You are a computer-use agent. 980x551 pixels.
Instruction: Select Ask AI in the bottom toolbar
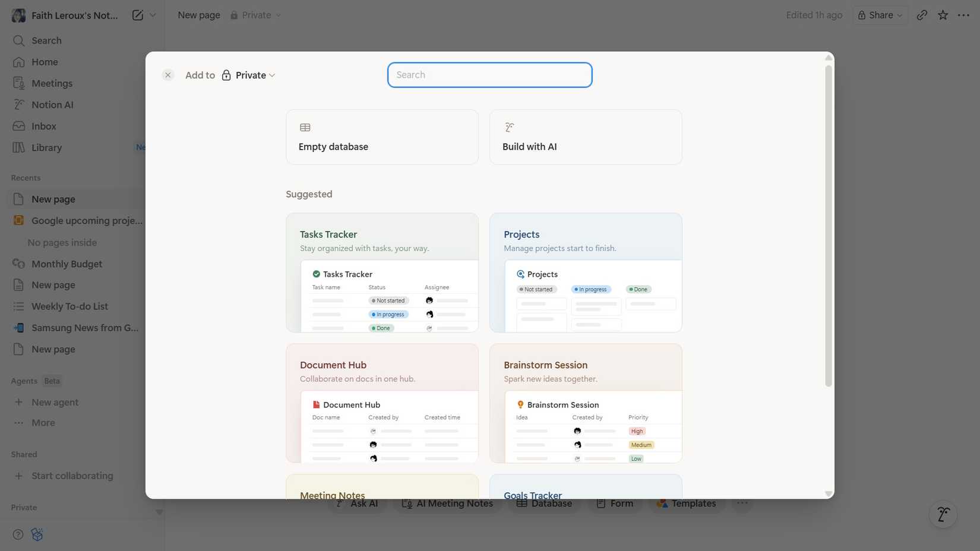(357, 503)
